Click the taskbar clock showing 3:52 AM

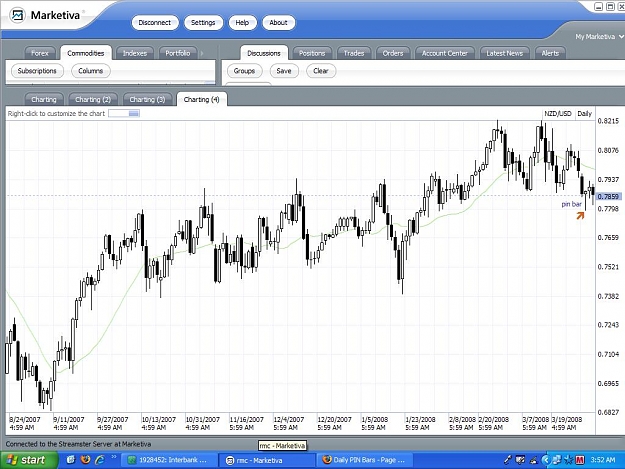coord(603,460)
